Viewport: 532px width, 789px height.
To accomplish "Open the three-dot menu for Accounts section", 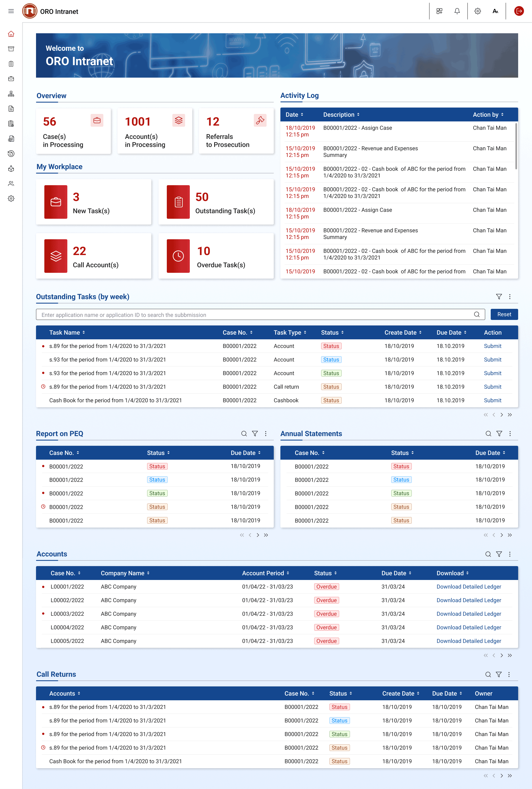I will coord(510,554).
